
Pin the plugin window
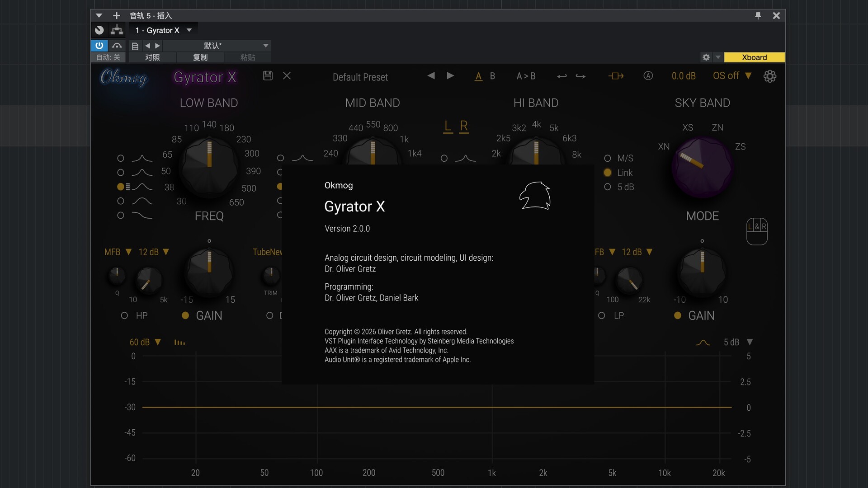point(758,16)
